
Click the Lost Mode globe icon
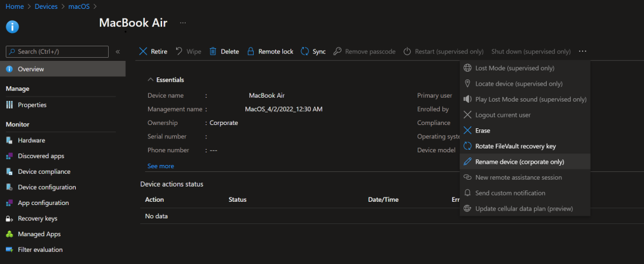(467, 68)
